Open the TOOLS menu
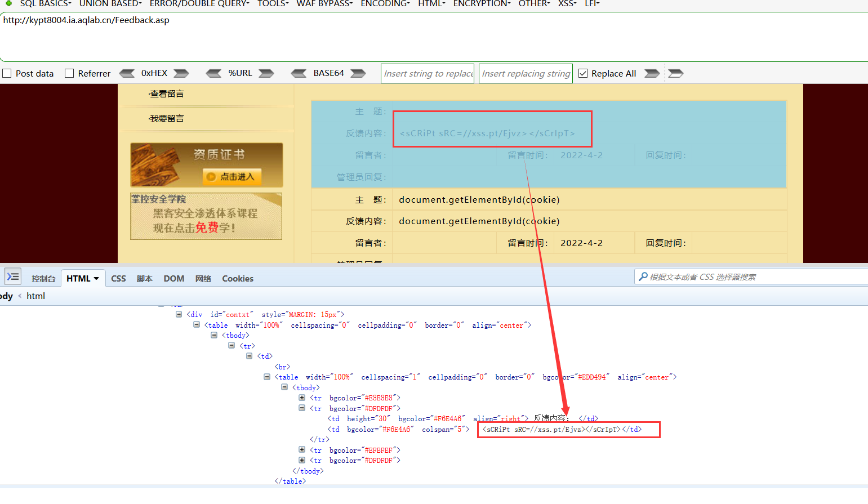The image size is (868, 504). [x=273, y=3]
